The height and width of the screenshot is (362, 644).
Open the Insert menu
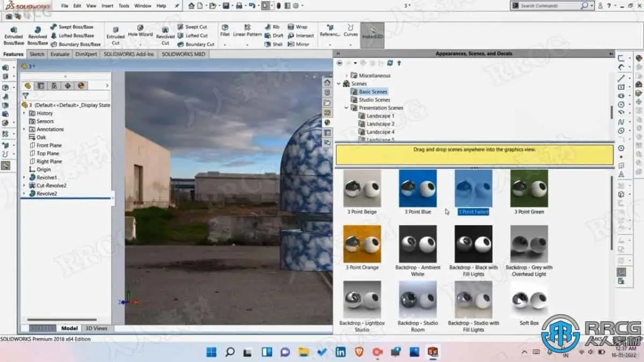tap(107, 5)
